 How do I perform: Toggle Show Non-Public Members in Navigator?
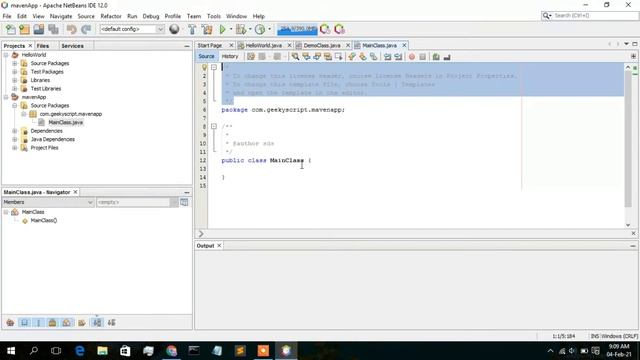[x=53, y=322]
